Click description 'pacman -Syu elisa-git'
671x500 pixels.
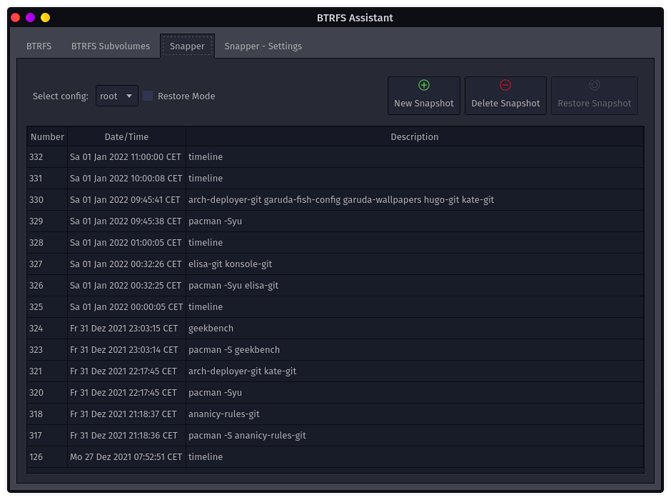(x=233, y=286)
